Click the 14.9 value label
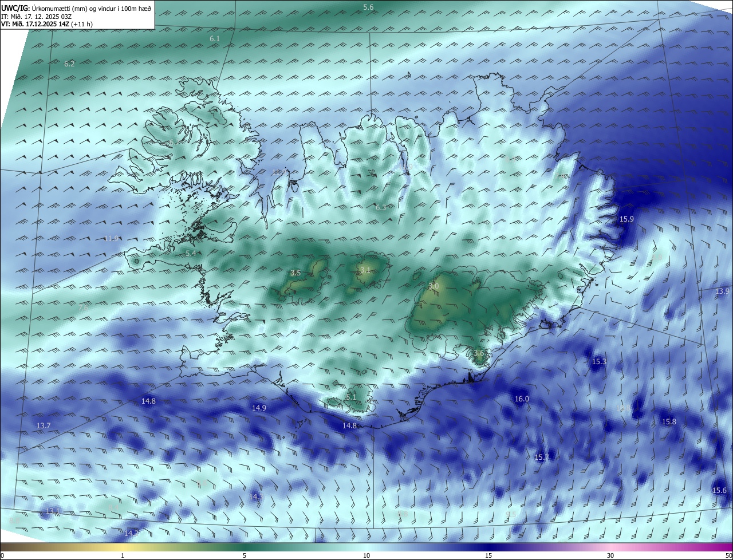Screen dimensions: 733x560 point(259,408)
